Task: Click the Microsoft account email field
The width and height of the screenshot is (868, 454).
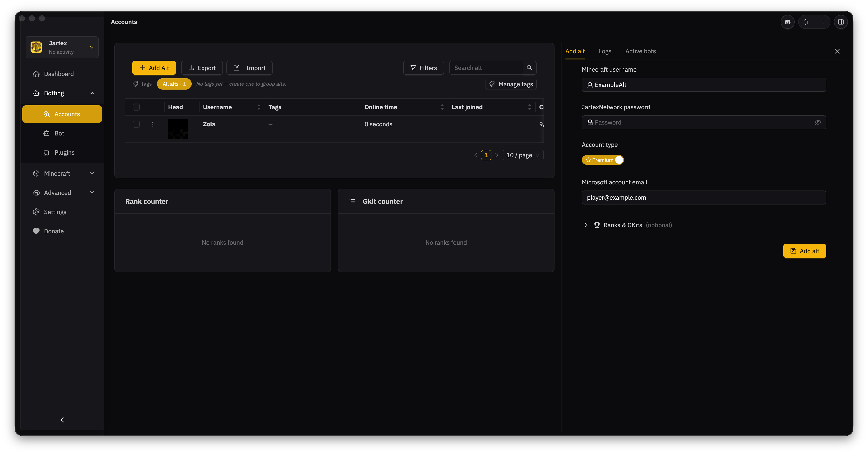Action: pyautogui.click(x=704, y=198)
